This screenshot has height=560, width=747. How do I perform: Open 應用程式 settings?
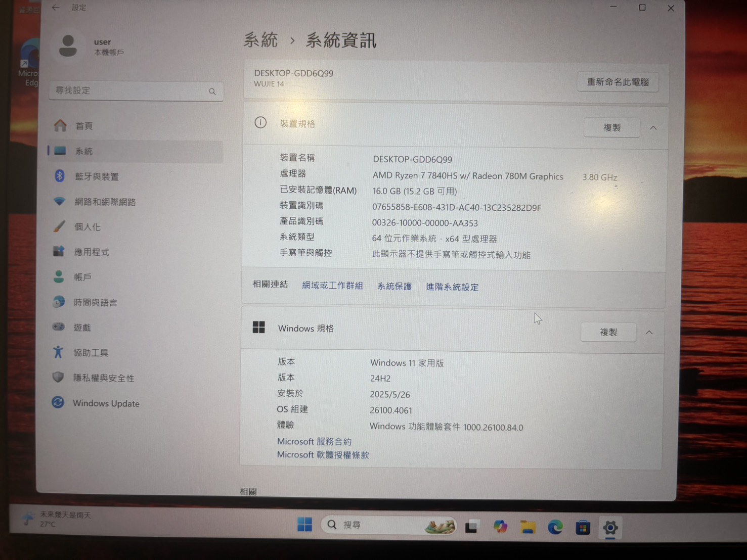coord(135,252)
